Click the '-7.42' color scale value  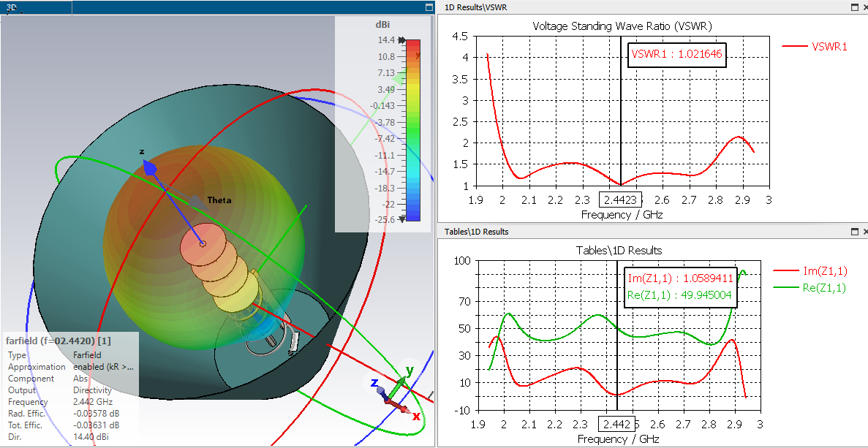(x=385, y=138)
